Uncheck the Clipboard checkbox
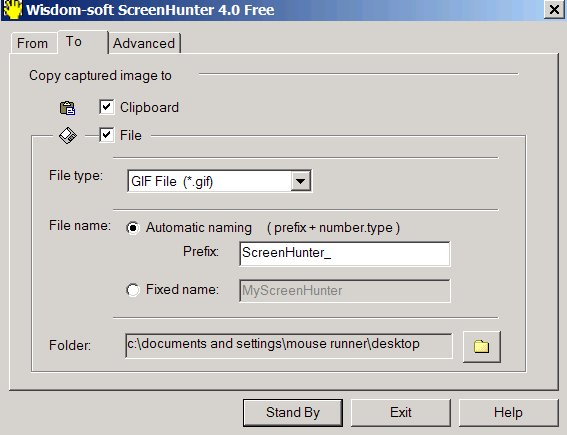Image resolution: width=567 pixels, height=435 pixels. (107, 107)
